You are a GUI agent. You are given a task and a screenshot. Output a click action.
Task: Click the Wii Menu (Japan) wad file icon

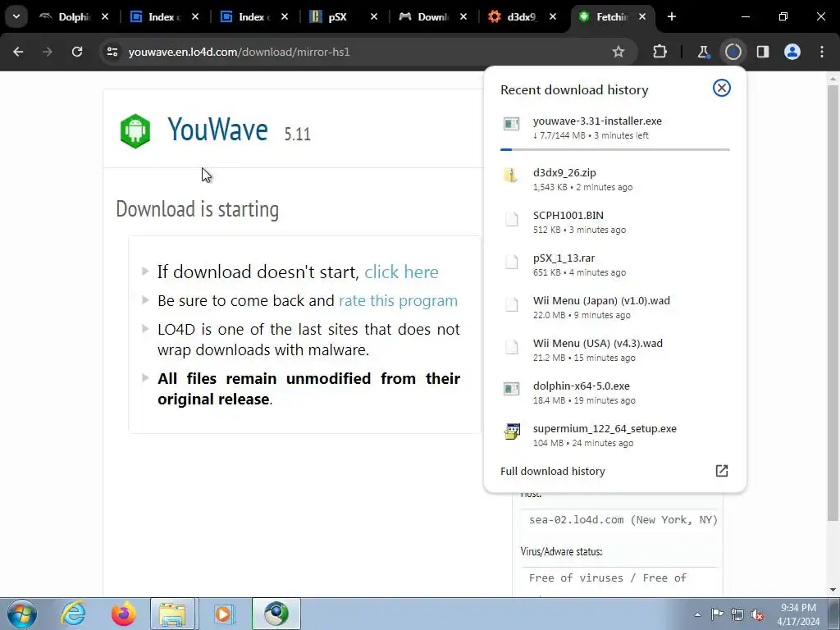click(x=512, y=304)
